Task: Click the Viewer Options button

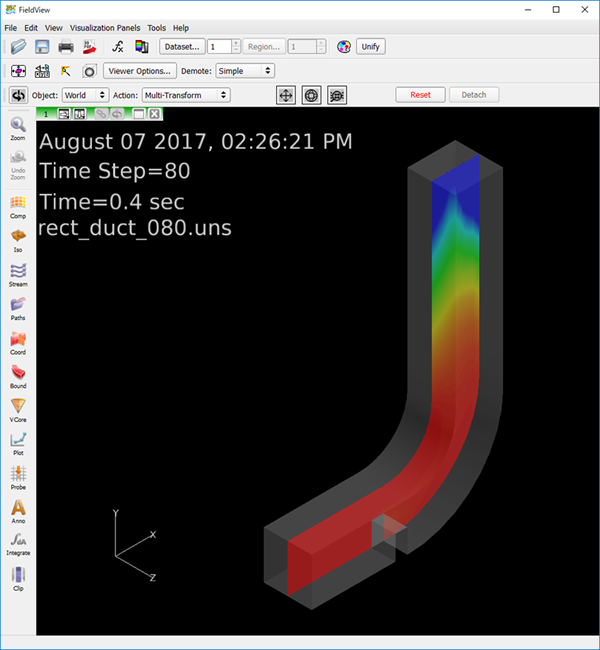Action: pos(140,71)
